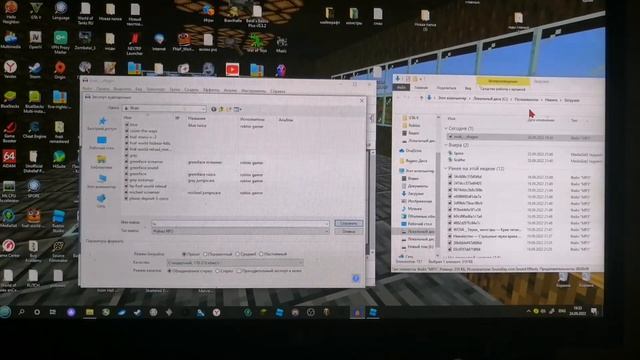Go back to last folder in export dialog
The width and height of the screenshot is (640, 360).
point(213,109)
